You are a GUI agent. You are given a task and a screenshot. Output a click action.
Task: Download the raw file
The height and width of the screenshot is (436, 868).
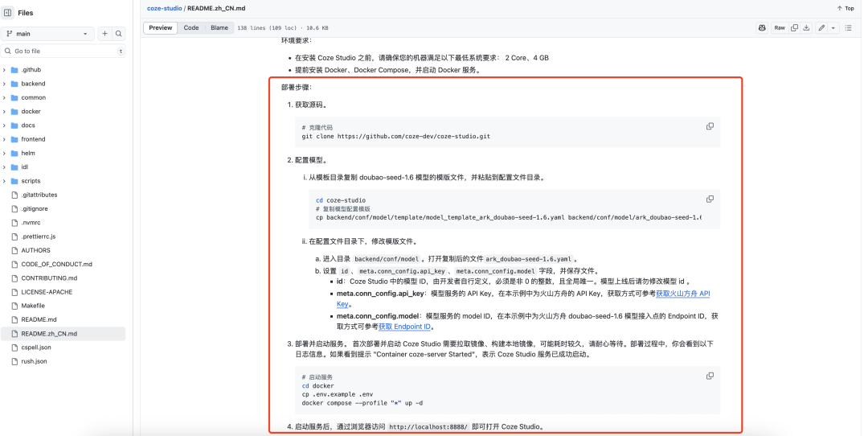807,27
